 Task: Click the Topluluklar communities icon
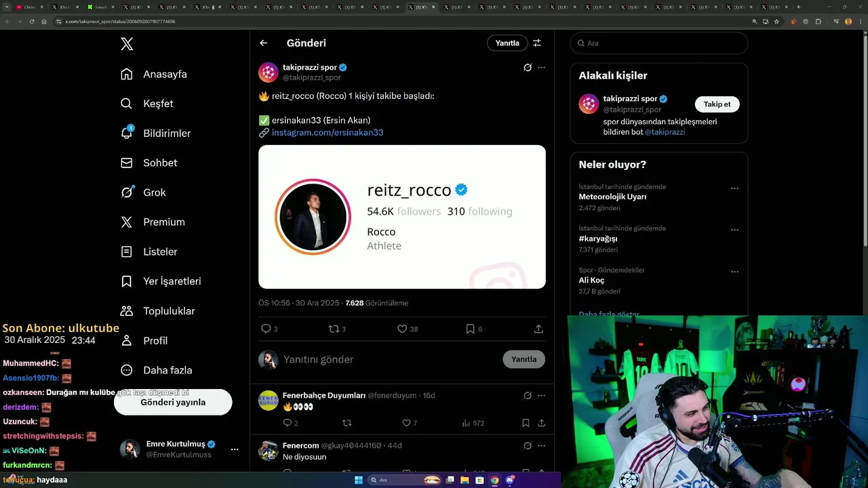click(127, 311)
